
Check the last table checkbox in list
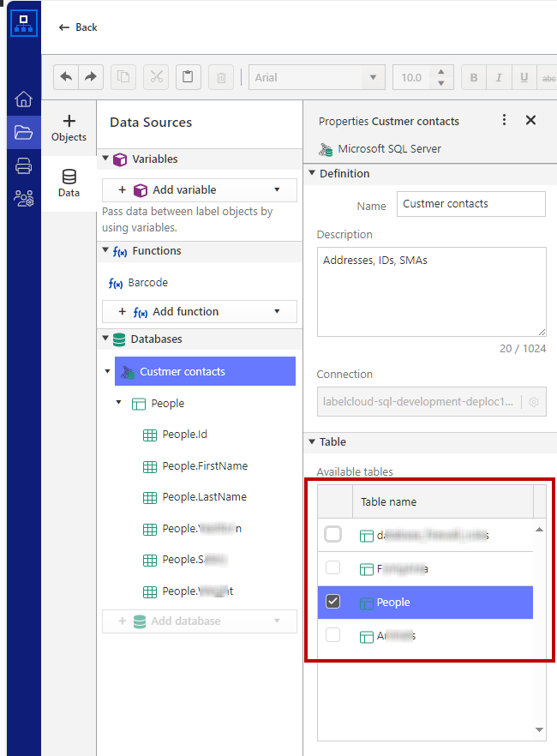[x=333, y=635]
